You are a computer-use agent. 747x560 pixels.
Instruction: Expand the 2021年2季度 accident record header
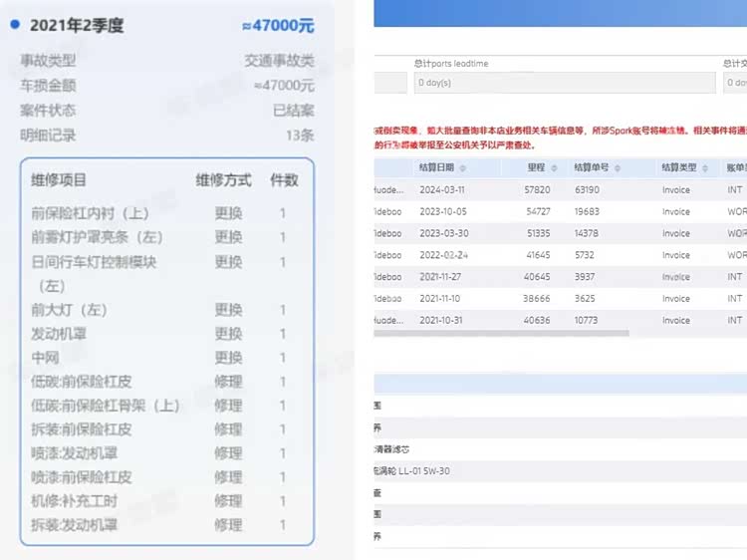coord(77,26)
